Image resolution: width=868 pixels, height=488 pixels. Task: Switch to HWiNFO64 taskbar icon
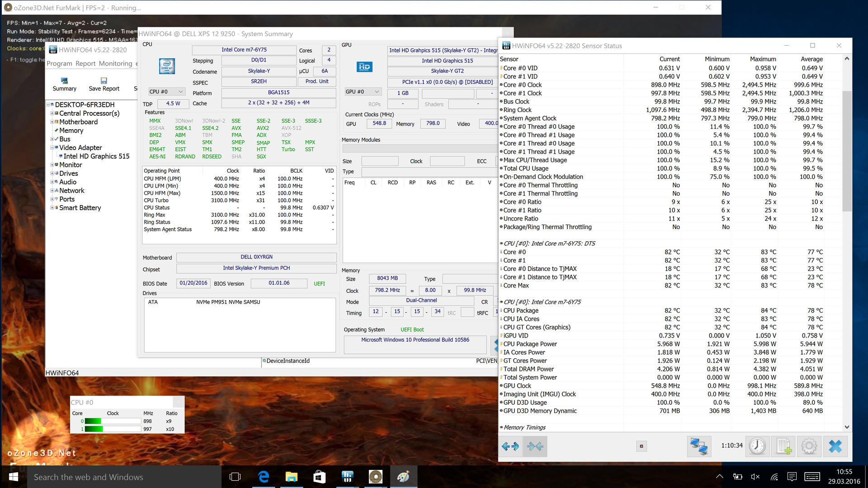348,477
